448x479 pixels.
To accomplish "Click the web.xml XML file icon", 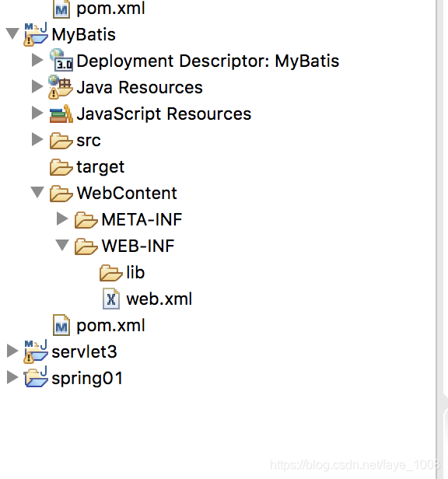I will tap(111, 299).
